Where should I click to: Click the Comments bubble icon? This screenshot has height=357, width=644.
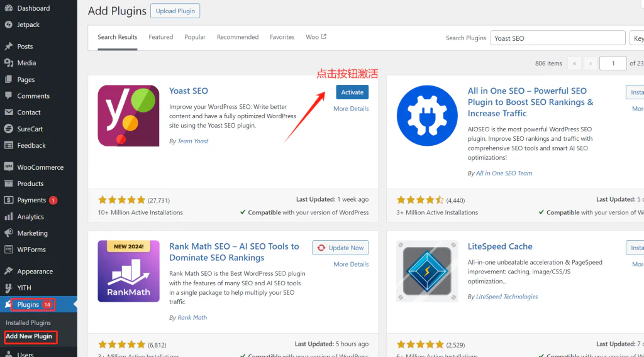[x=8, y=96]
